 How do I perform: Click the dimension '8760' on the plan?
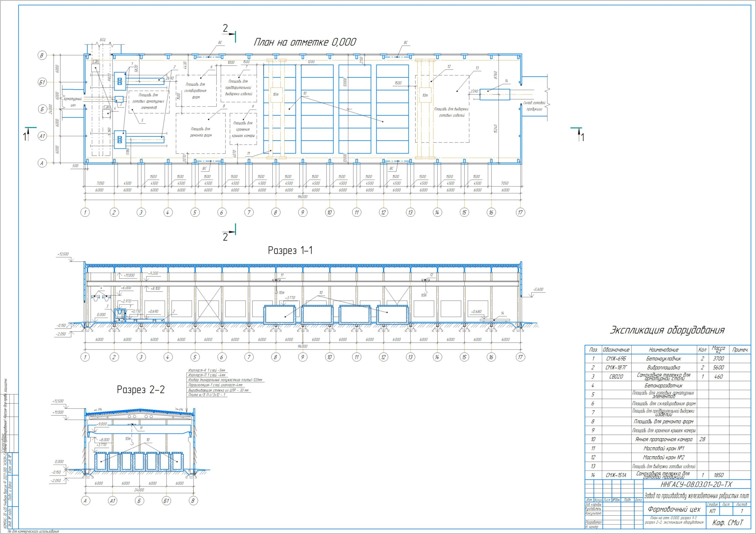click(x=496, y=75)
